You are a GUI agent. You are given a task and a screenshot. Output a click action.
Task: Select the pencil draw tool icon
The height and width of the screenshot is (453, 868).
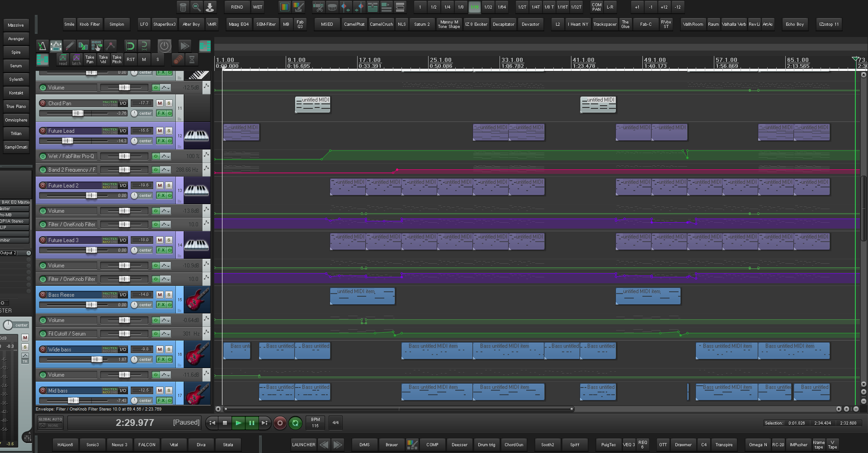[70, 46]
